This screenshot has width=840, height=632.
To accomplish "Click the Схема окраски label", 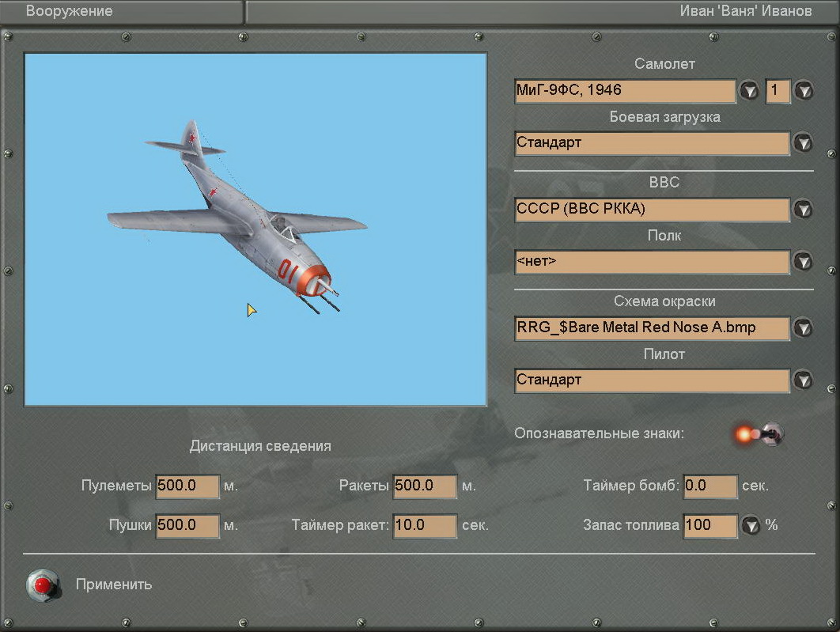I will 664,301.
